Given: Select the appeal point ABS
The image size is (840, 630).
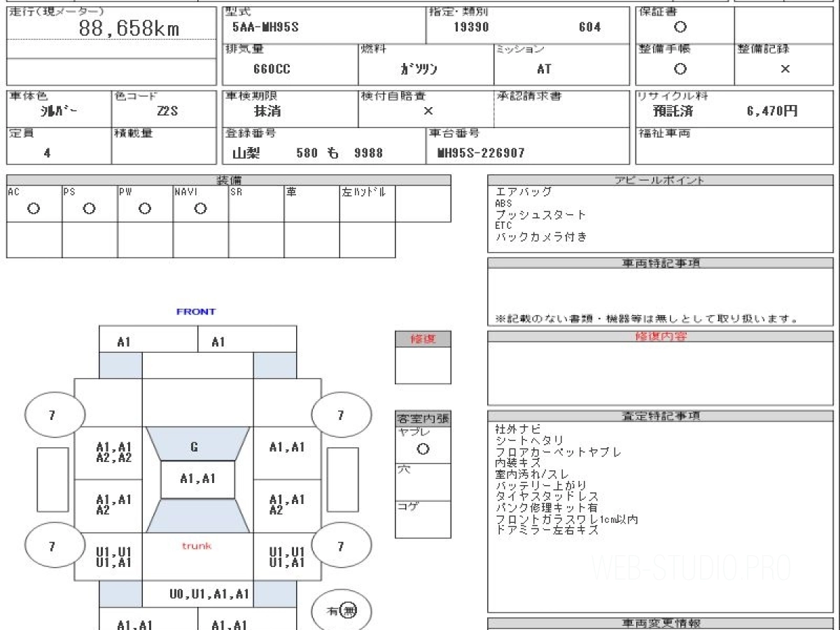Looking at the screenshot, I should coord(503,203).
